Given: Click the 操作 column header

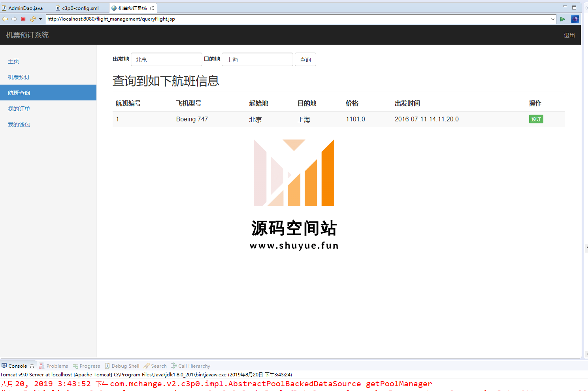Looking at the screenshot, I should pyautogui.click(x=535, y=103).
